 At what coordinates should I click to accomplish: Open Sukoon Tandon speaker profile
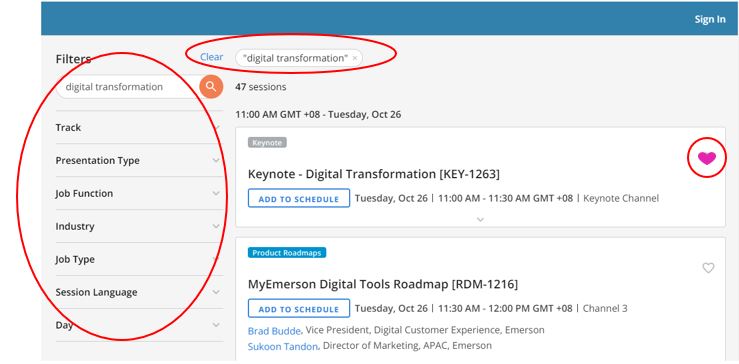tap(283, 346)
